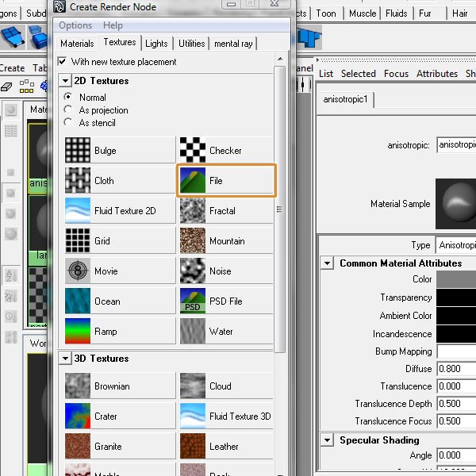
Task: Create a Fluid Texture 3D node
Action: click(x=226, y=416)
